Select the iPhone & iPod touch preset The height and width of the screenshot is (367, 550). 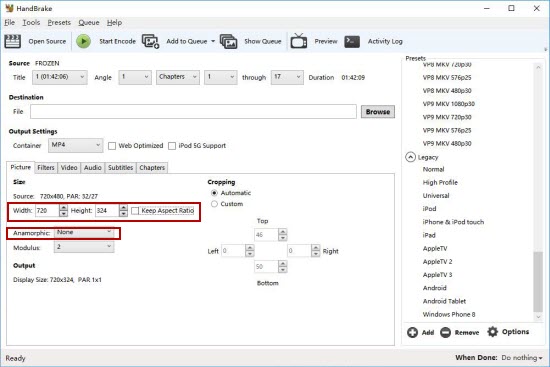pyautogui.click(x=453, y=222)
